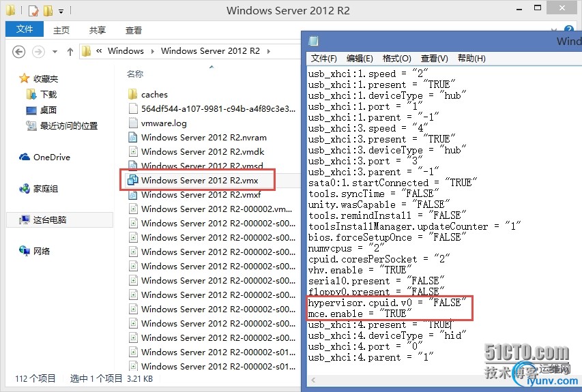The width and height of the screenshot is (582, 392).
Task: Select Windows Server 2012 R2.vmxf file
Action: (201, 194)
